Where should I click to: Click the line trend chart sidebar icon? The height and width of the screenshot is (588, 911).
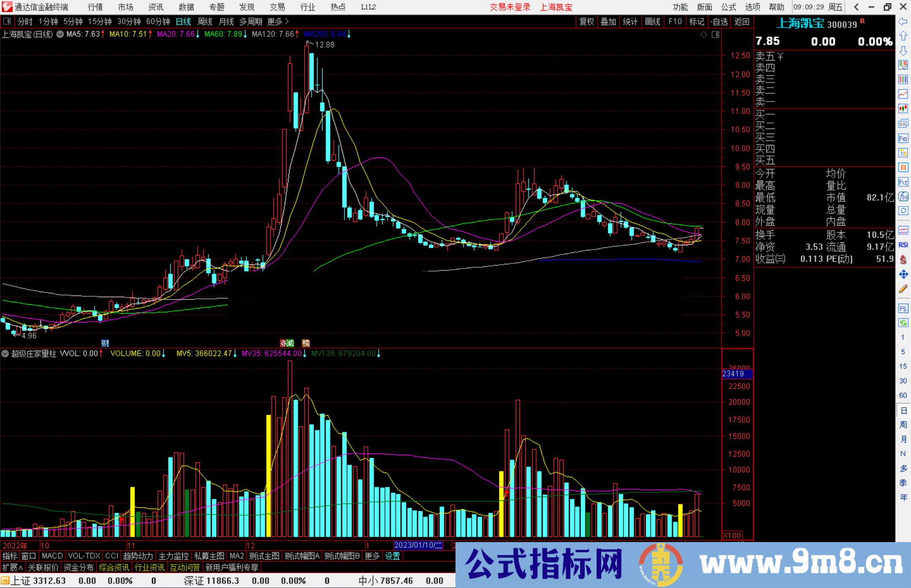pyautogui.click(x=903, y=94)
